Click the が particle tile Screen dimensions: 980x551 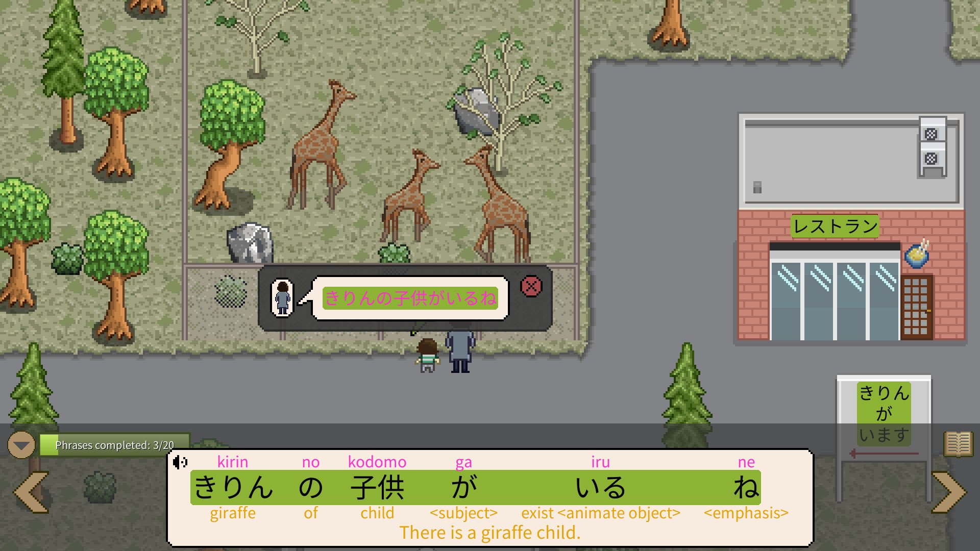(465, 487)
